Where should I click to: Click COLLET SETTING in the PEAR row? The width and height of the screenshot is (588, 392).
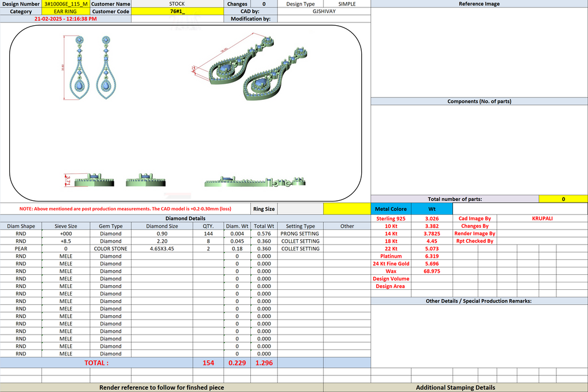[x=300, y=249]
